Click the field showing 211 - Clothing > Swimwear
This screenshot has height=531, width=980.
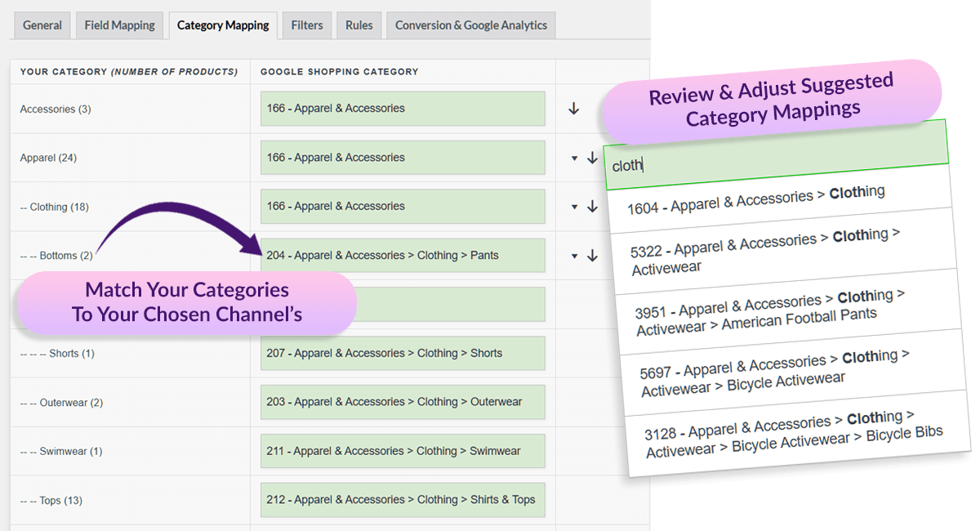[x=403, y=451]
